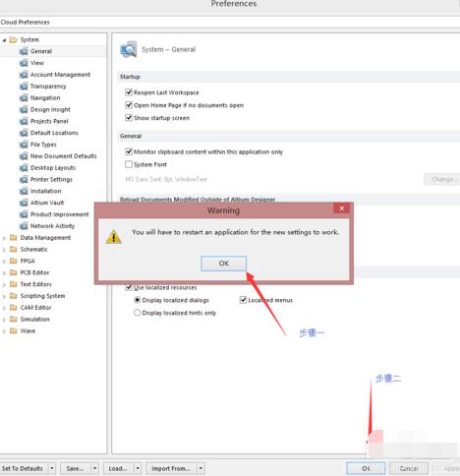460x476 pixels.
Task: Click the Altium Vault page icon
Action: pos(24,203)
